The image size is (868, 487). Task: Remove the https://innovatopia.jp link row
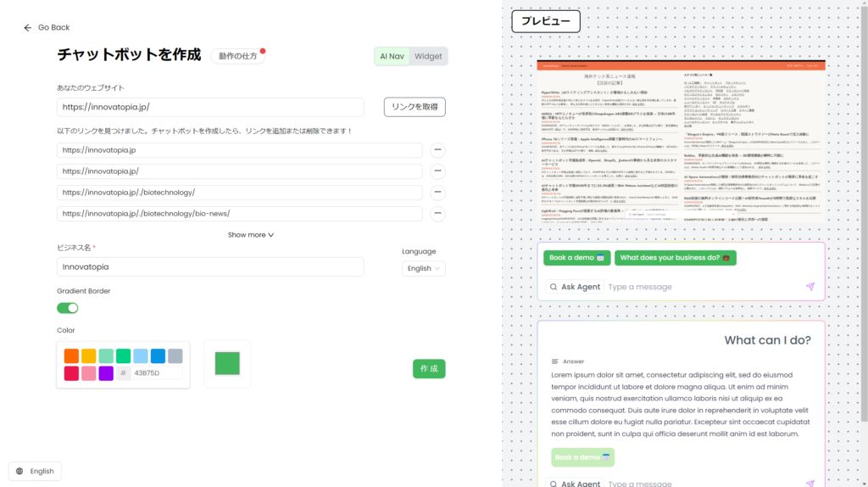(x=437, y=150)
